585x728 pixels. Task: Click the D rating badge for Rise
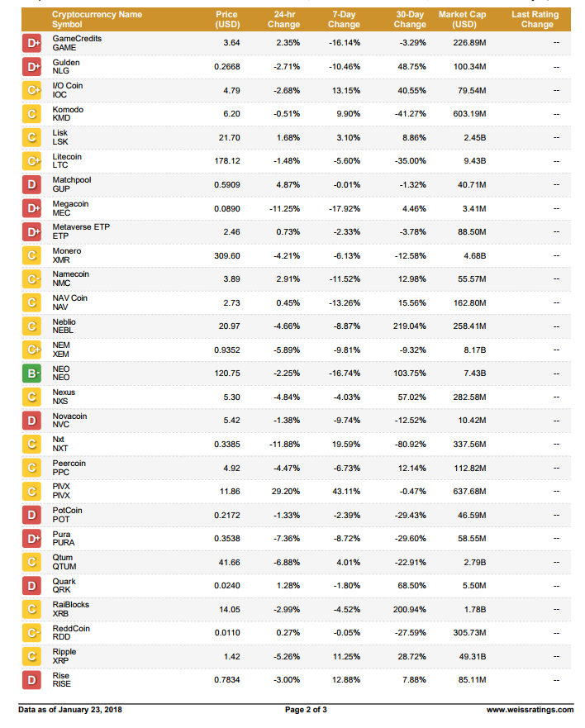31,680
